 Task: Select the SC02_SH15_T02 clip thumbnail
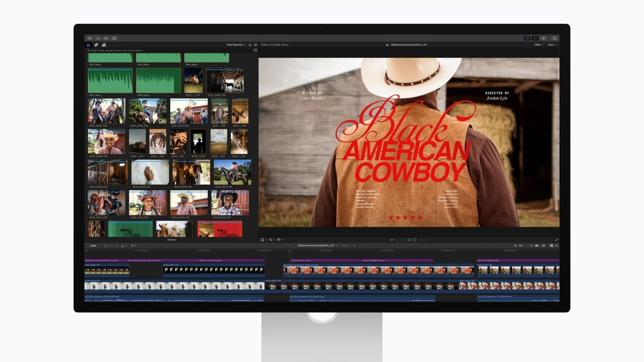coord(230,203)
